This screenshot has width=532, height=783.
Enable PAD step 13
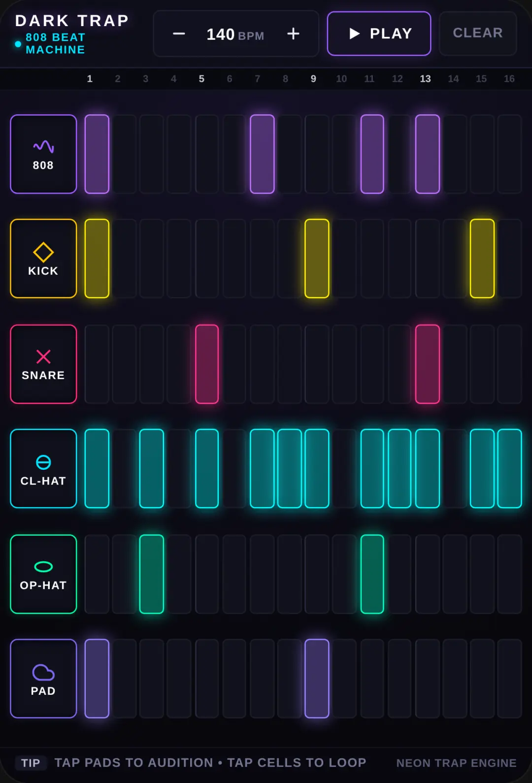click(428, 678)
